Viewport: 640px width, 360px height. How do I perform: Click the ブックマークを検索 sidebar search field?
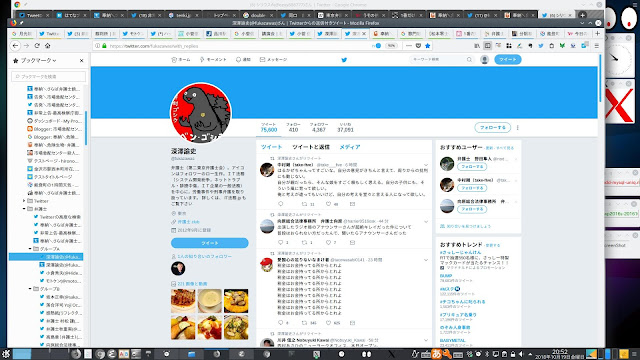(x=48, y=76)
